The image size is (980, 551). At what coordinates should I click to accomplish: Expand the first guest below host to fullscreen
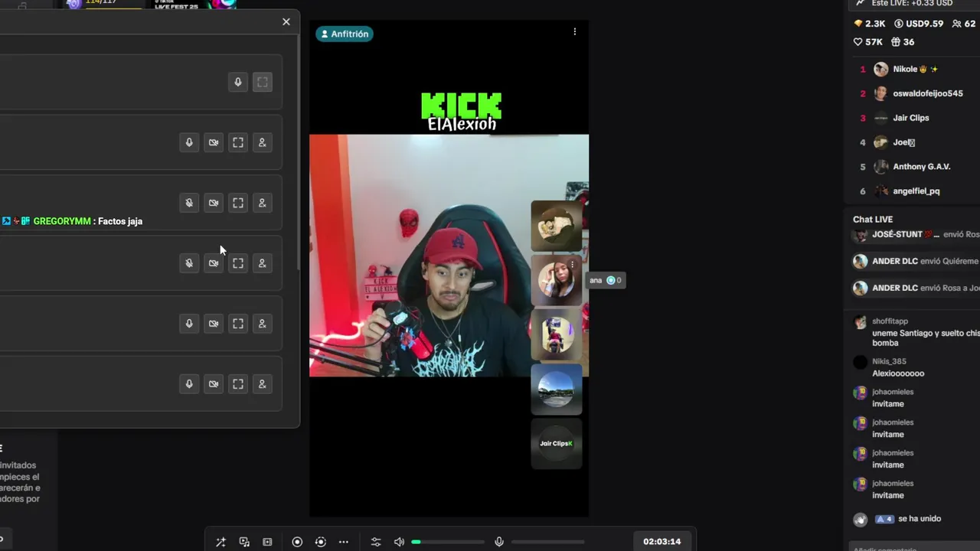238,142
